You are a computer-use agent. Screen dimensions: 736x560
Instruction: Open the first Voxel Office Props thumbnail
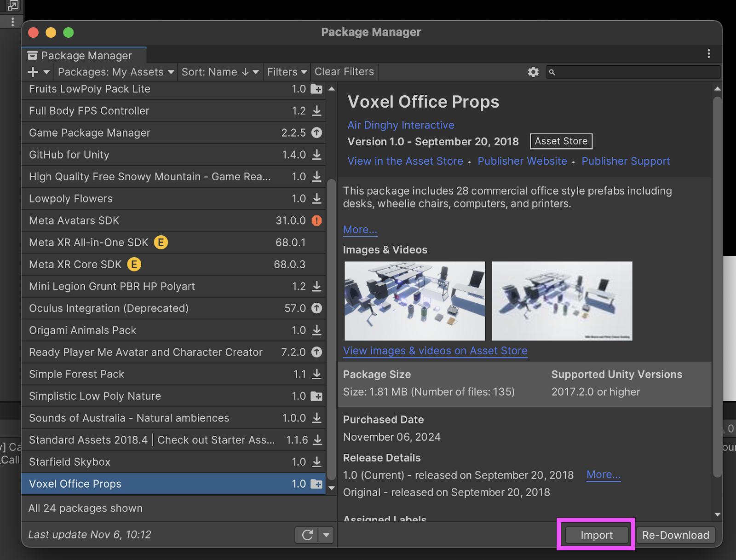[x=415, y=301]
